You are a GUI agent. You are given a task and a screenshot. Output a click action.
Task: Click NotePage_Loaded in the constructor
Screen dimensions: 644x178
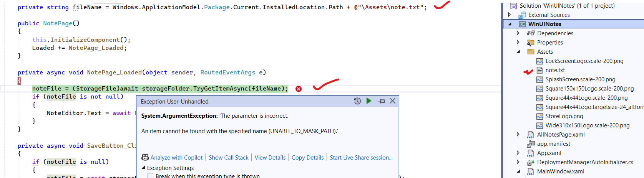[x=96, y=48]
